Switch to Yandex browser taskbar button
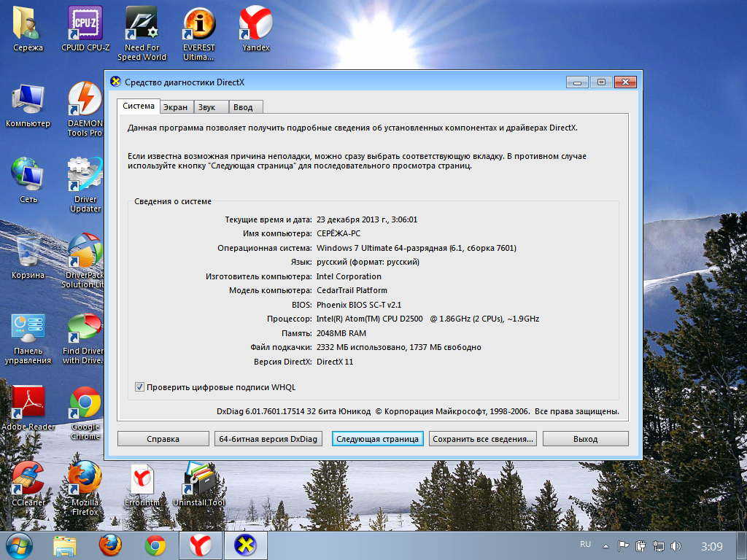 click(201, 545)
